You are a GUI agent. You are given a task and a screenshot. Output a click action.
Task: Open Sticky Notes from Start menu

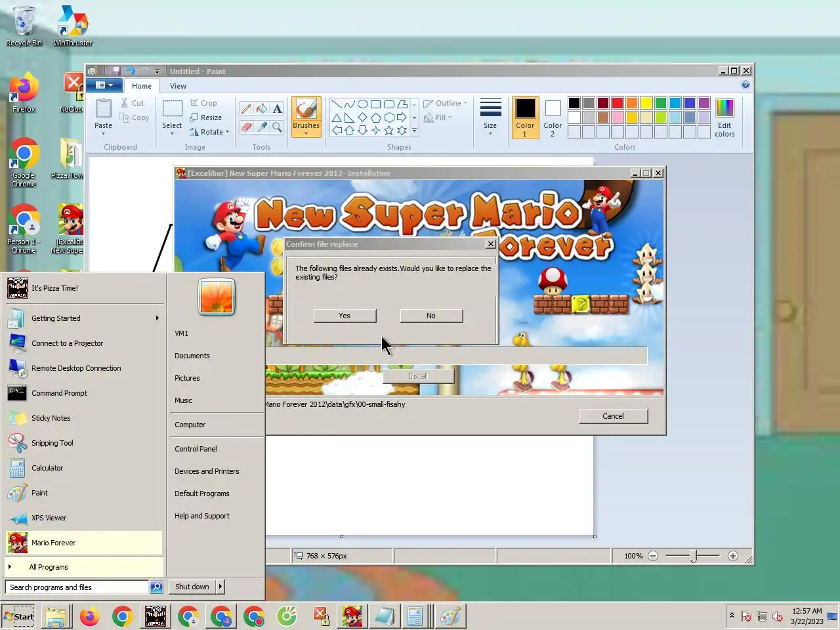tap(84, 418)
